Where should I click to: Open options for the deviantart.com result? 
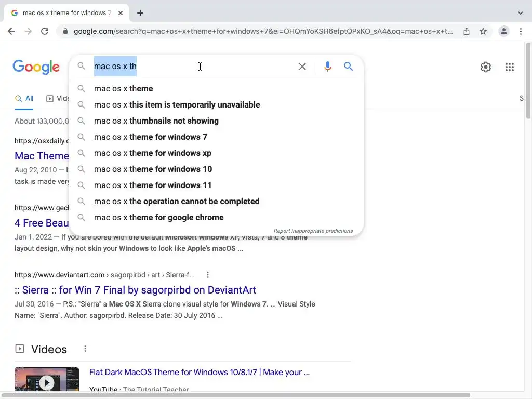click(x=208, y=275)
